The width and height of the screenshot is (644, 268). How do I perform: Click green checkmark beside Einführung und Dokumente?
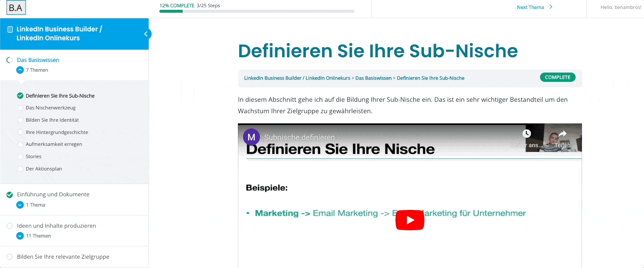[10, 195]
